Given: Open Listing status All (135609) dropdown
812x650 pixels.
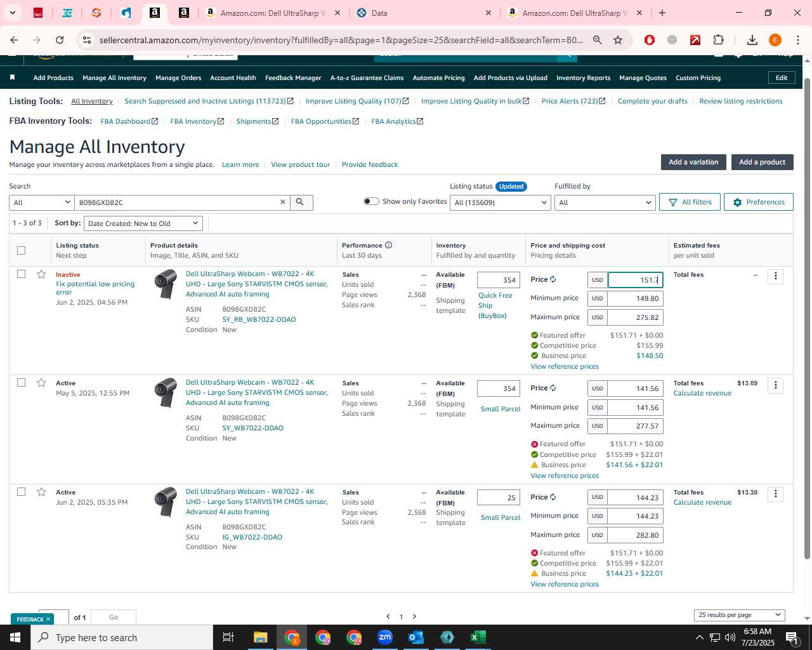Looking at the screenshot, I should (501, 202).
